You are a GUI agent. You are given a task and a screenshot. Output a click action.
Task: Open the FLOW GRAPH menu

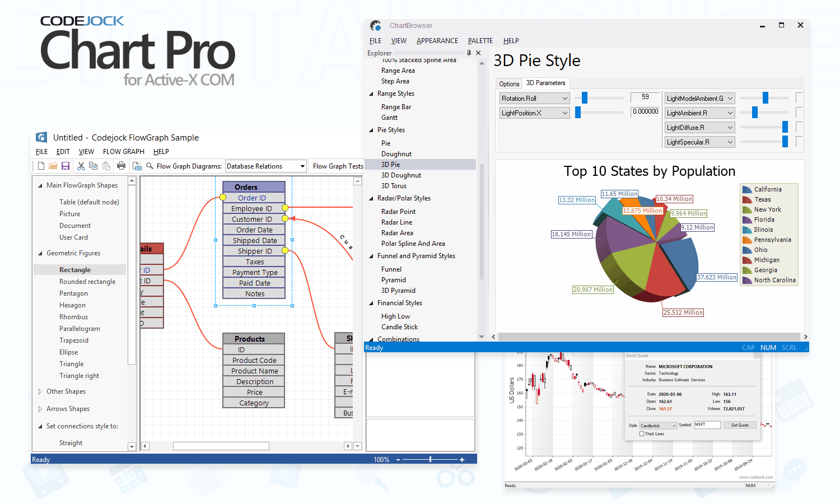click(124, 152)
